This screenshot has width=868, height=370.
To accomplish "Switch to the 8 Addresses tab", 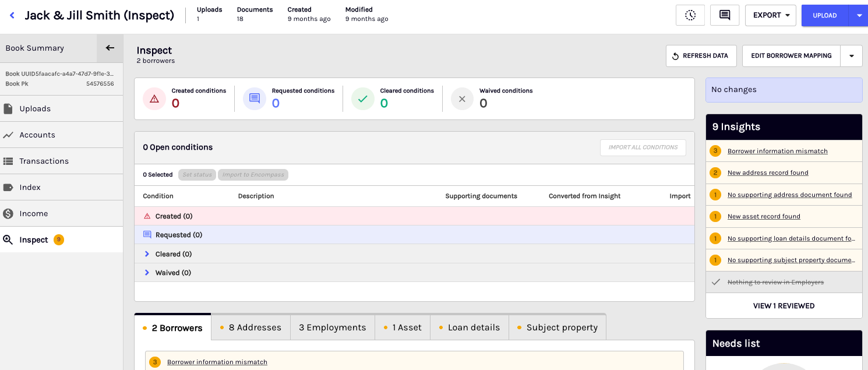I will point(250,327).
